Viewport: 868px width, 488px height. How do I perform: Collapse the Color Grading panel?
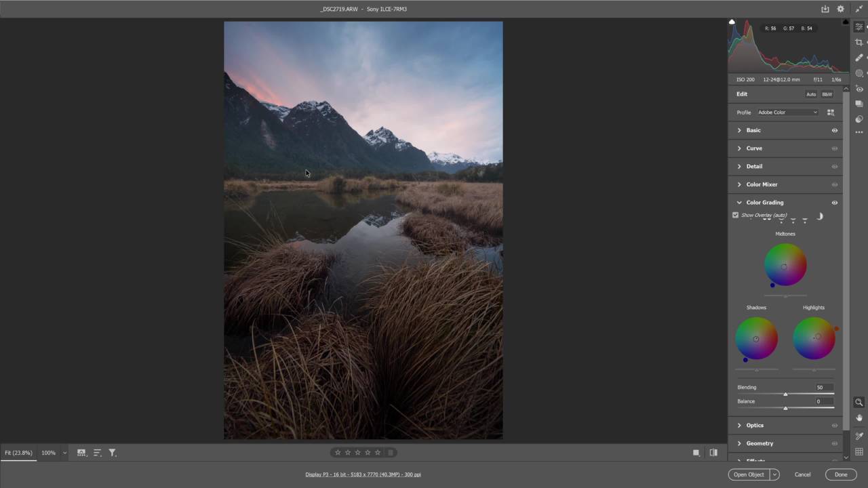pyautogui.click(x=739, y=203)
